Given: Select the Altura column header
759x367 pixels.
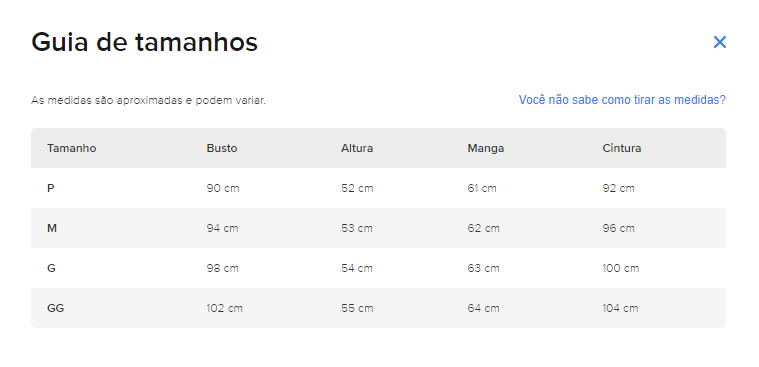Looking at the screenshot, I should [x=357, y=148].
